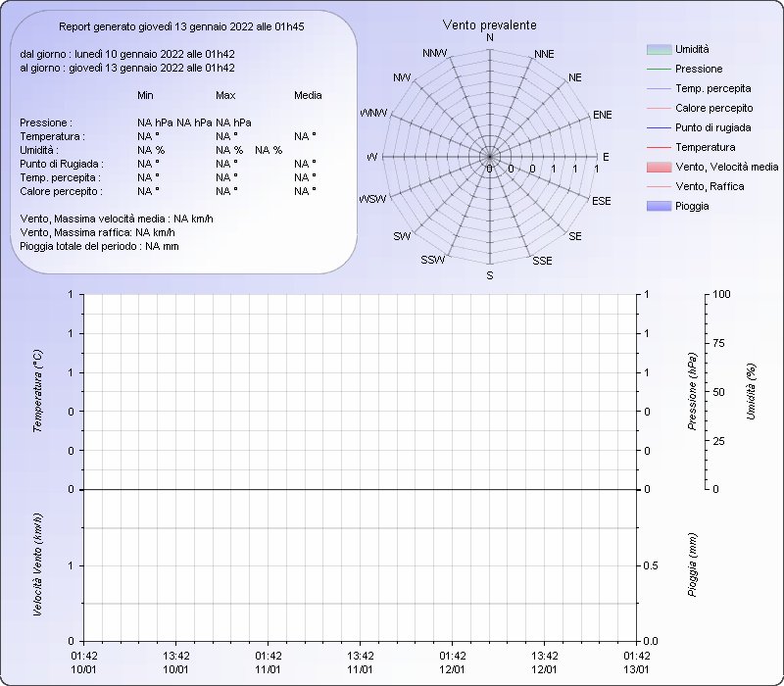The width and height of the screenshot is (784, 686).
Task: Click the 0.5 rain axis value
Action: click(651, 566)
